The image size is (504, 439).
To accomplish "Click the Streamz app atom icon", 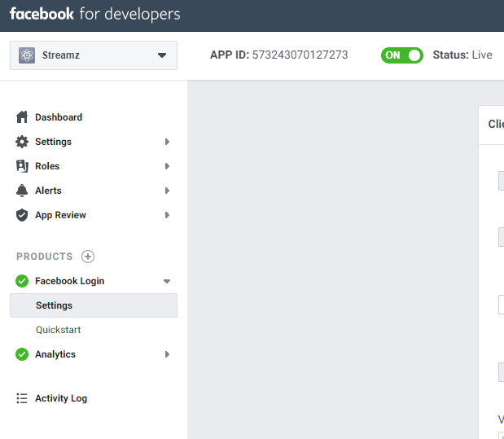I will tap(27, 55).
